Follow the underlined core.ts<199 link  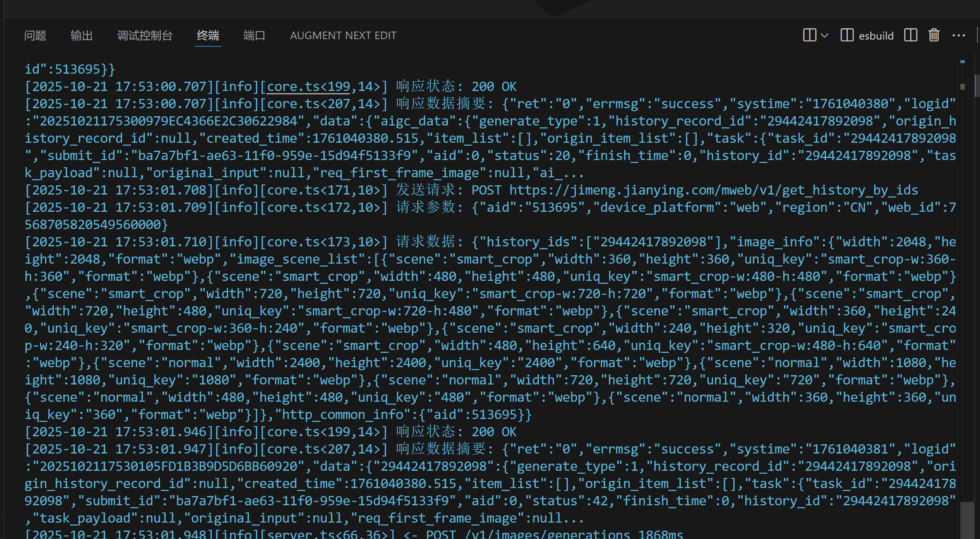pyautogui.click(x=309, y=86)
